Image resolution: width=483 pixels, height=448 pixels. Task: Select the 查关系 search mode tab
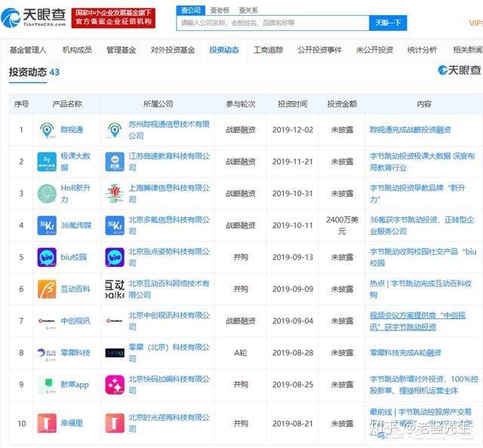click(248, 10)
